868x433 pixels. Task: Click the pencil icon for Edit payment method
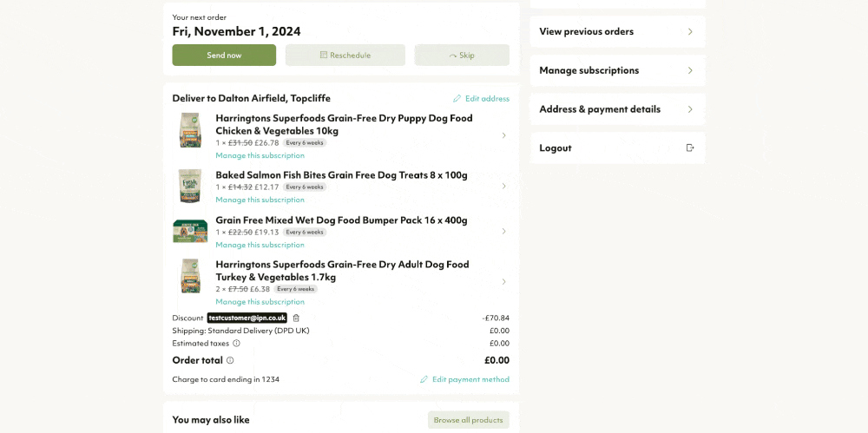tap(424, 379)
